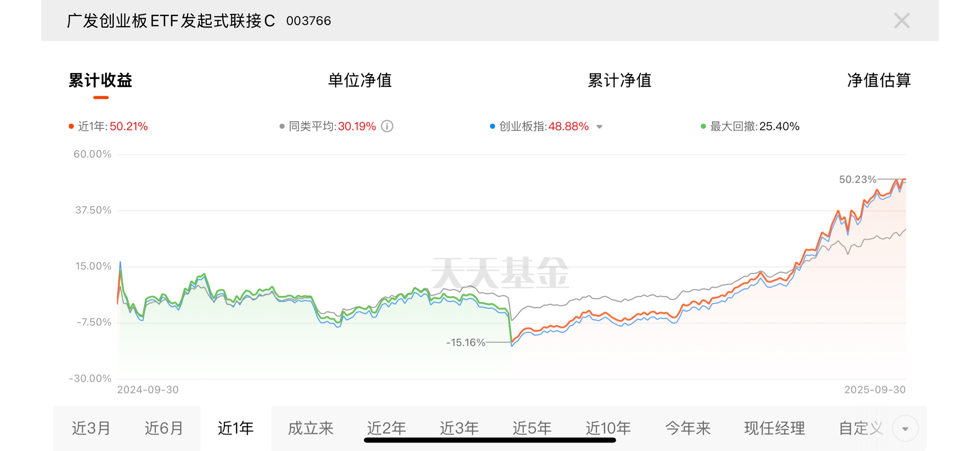The height and width of the screenshot is (451, 980).
Task: Select the 现任经理 period option
Action: point(774,428)
